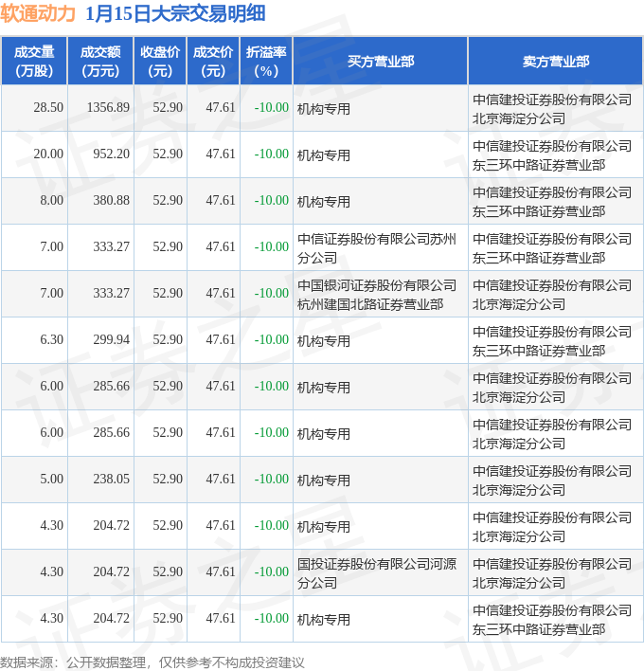The height and width of the screenshot is (671, 644).
Task: Click 机构专用 in the 6.30 row
Action: (324, 341)
